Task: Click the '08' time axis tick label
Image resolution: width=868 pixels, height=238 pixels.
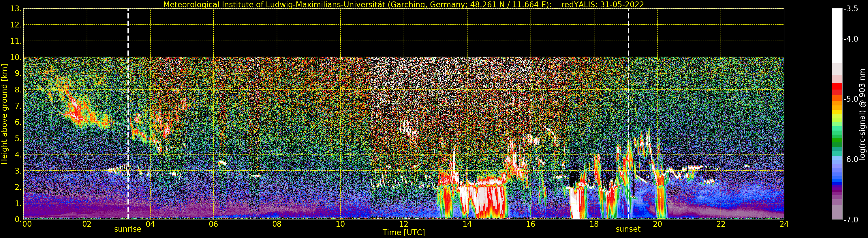Action: [277, 224]
